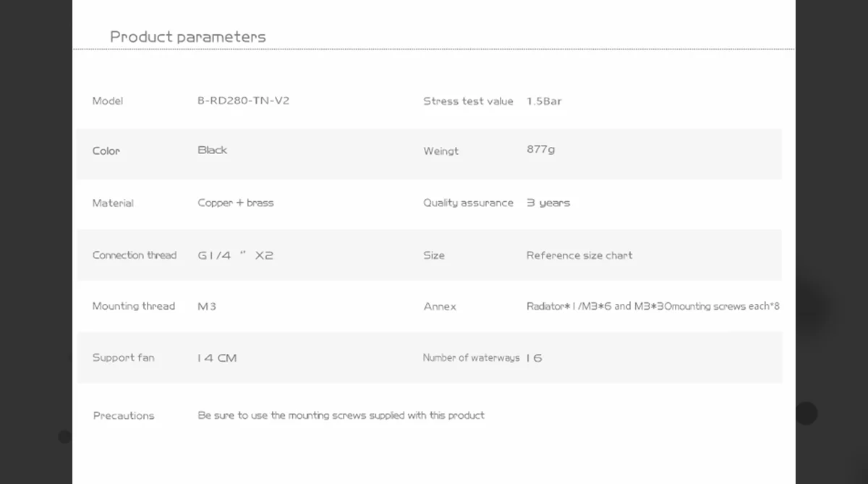Select the Number of waterways label
The image size is (868, 484).
[471, 358]
